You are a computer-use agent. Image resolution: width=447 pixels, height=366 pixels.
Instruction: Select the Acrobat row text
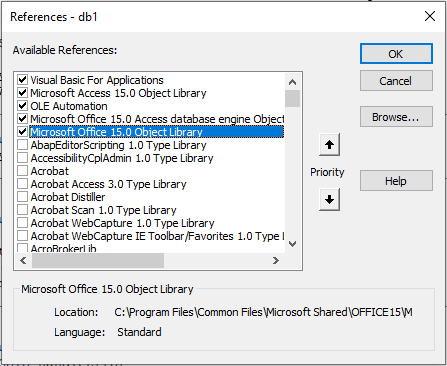pos(50,171)
